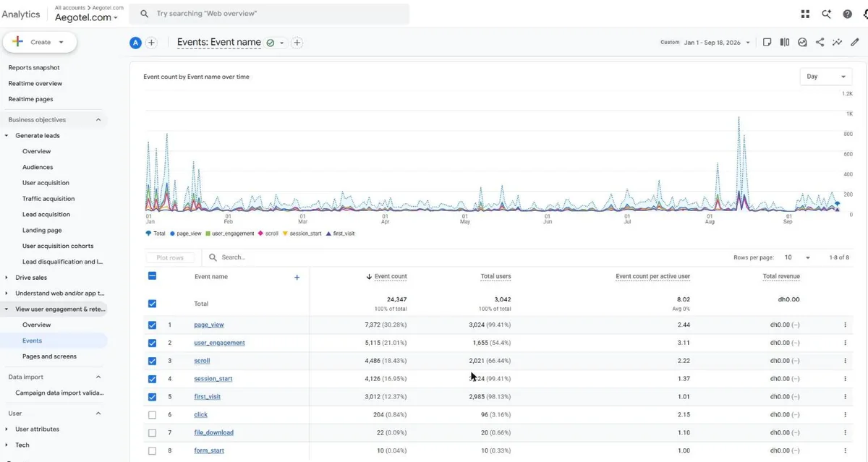Image resolution: width=868 pixels, height=462 pixels.
Task: Click the top search bar magnifier icon
Action: (x=145, y=14)
